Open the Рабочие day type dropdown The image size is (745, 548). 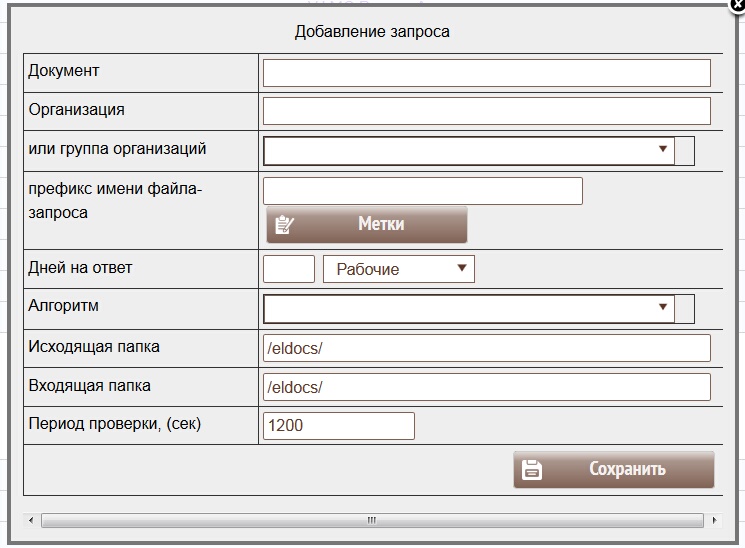pos(398,269)
